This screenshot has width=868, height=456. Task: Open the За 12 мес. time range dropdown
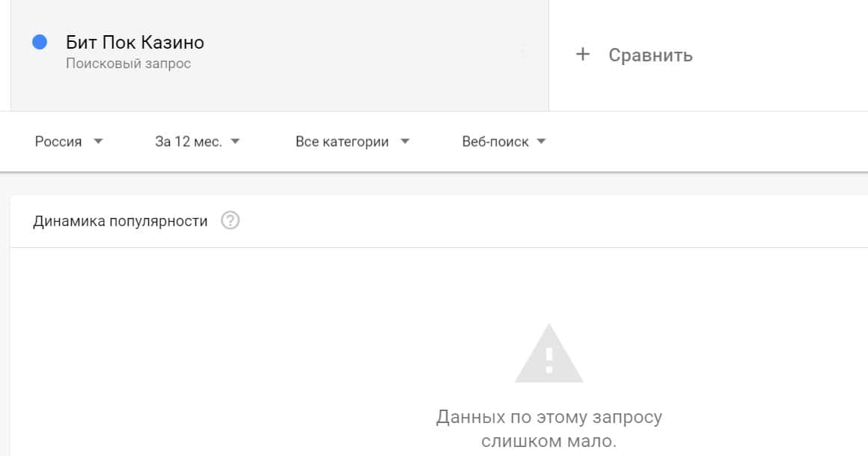(x=189, y=142)
